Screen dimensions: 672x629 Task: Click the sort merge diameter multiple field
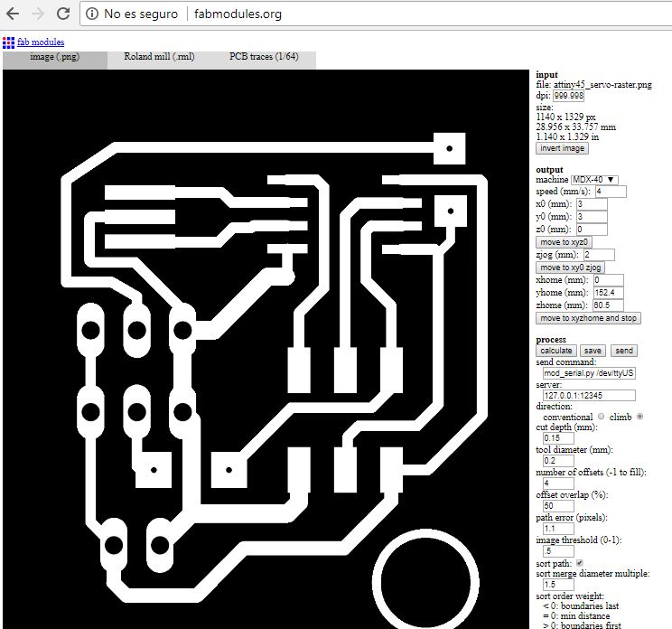tap(558, 585)
